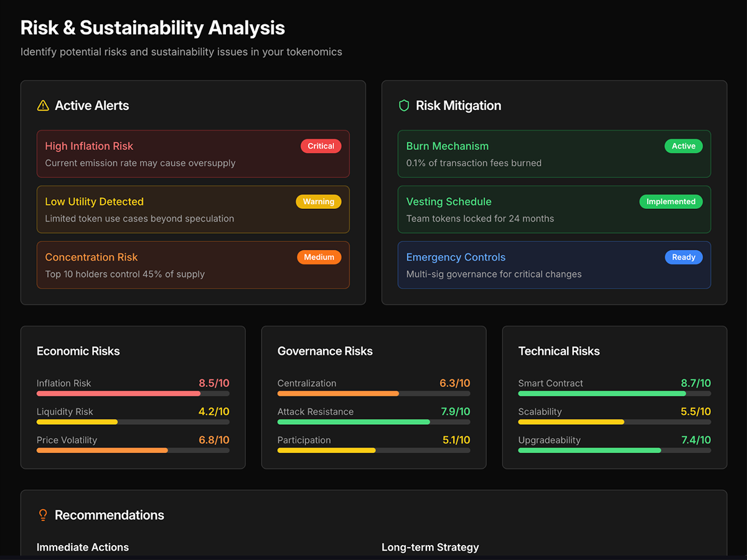Click the Recommendations section heading
The width and height of the screenshot is (747, 560).
click(110, 515)
